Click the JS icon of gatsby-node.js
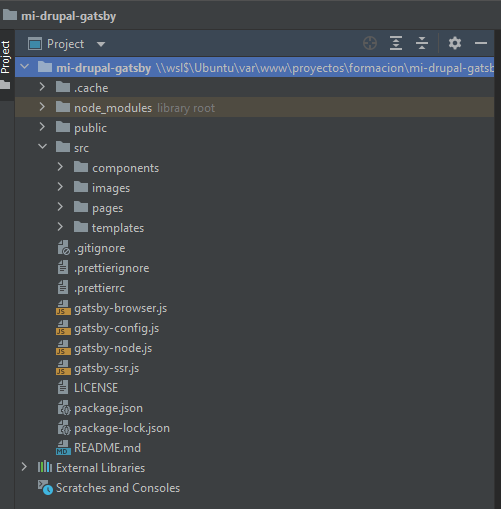Screen dimensions: 501x509 pos(63,348)
